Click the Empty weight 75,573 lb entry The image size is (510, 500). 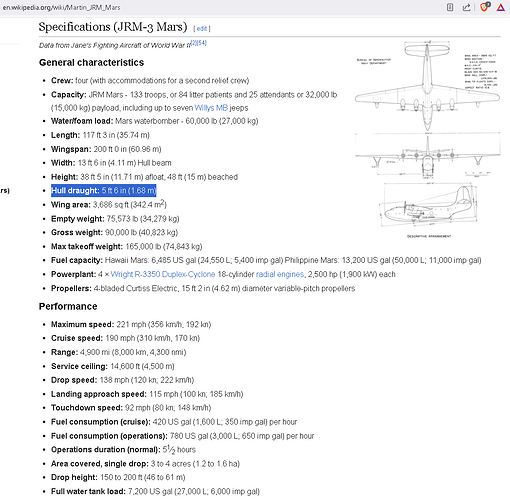point(115,219)
